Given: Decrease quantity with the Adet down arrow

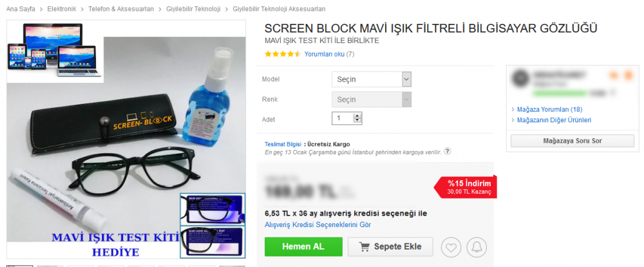Looking at the screenshot, I should click(x=357, y=121).
